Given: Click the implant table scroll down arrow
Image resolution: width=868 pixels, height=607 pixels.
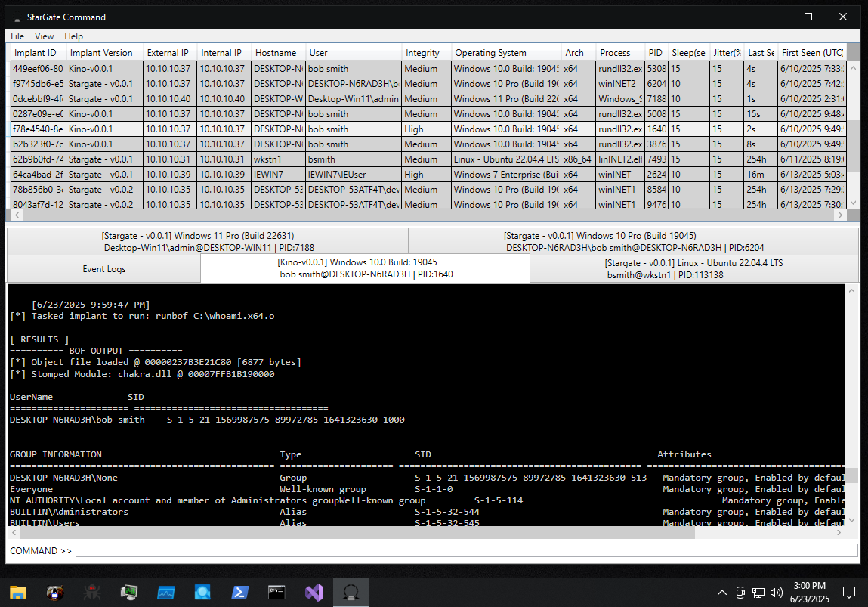Looking at the screenshot, I should (x=853, y=203).
